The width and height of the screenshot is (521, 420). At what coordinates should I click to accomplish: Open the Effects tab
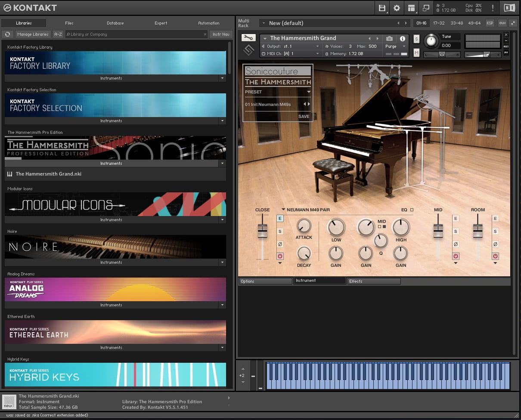(374, 281)
